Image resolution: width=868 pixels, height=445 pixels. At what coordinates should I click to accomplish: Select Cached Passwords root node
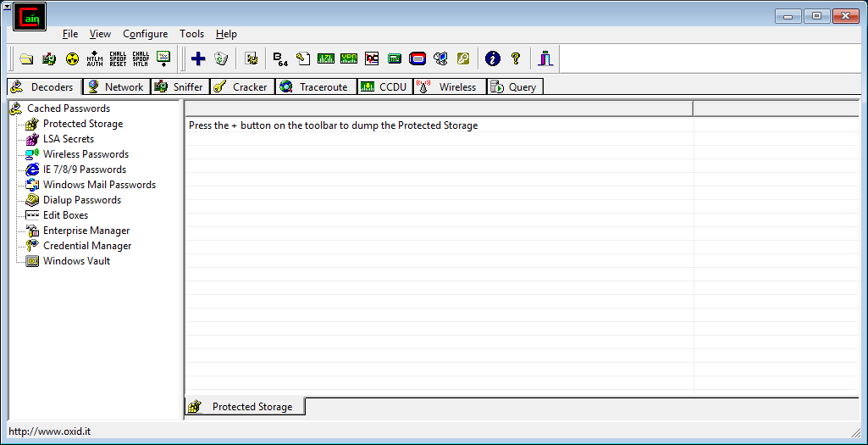point(69,108)
